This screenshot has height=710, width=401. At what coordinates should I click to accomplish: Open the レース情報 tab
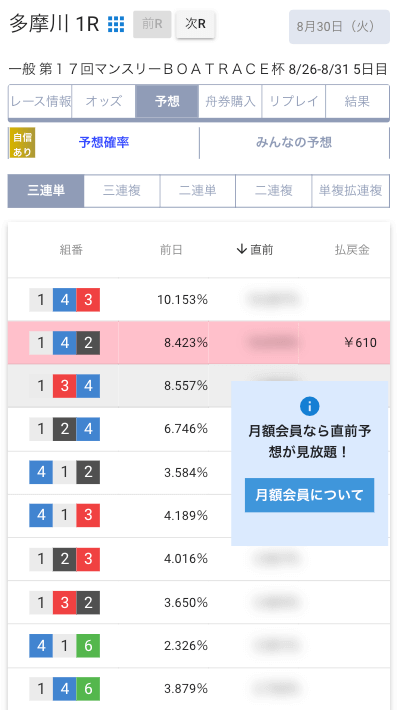tap(40, 101)
